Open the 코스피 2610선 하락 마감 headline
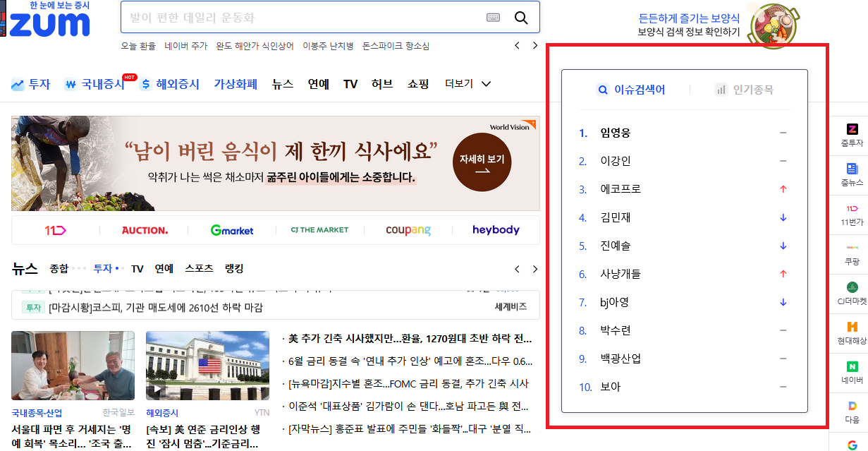The height and width of the screenshot is (451, 868). point(156,308)
